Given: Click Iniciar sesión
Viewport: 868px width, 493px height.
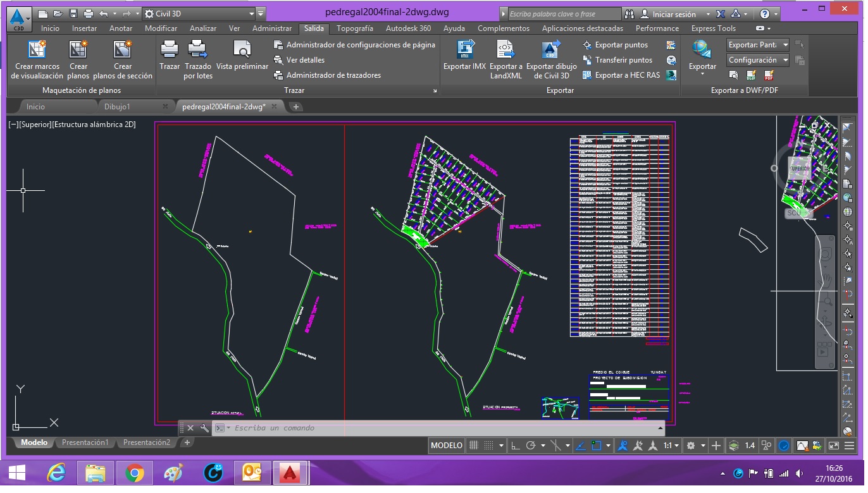Looking at the screenshot, I should click(x=674, y=14).
